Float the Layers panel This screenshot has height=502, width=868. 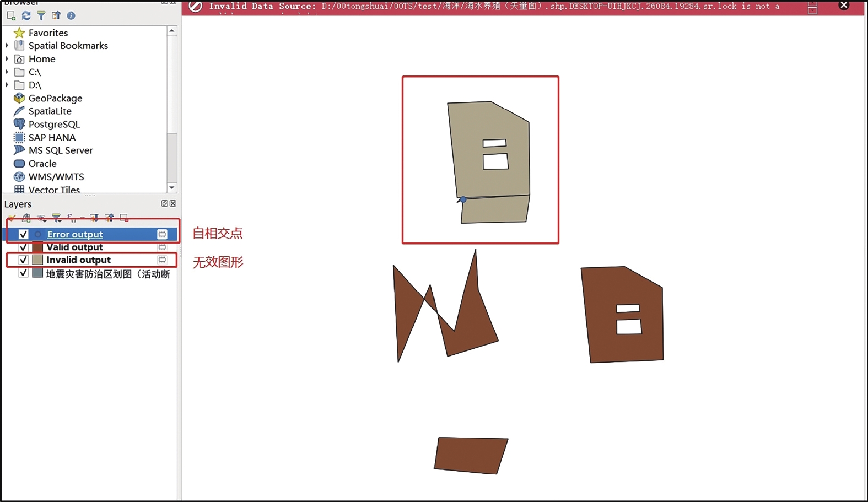164,204
